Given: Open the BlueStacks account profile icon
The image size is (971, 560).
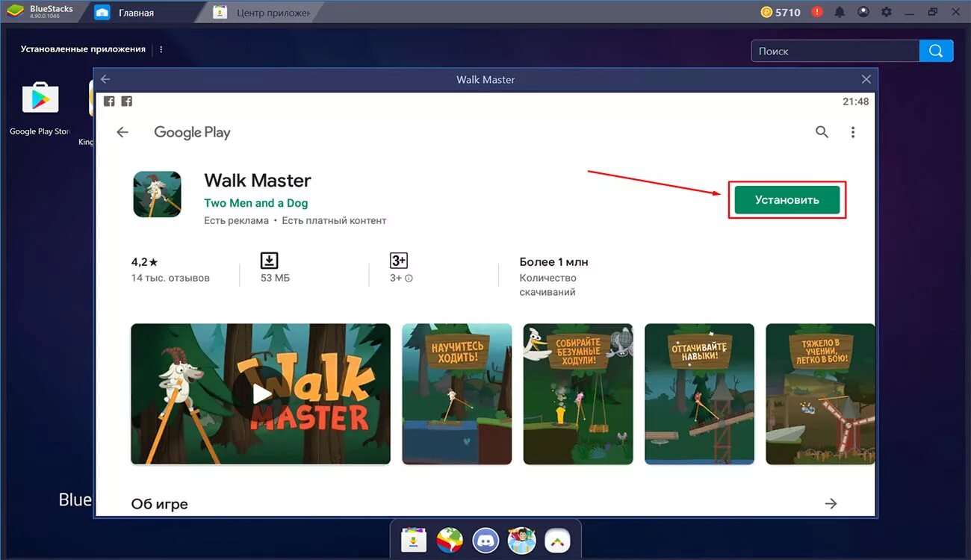Looking at the screenshot, I should click(863, 12).
